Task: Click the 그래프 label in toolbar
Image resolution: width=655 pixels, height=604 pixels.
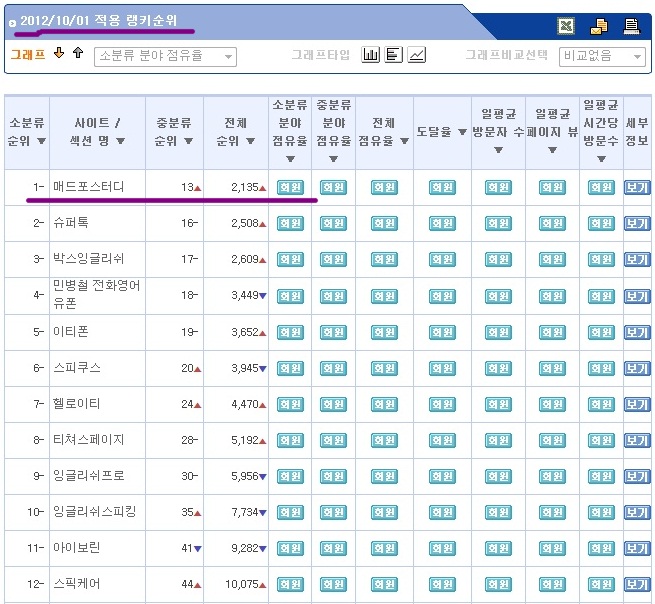Action: pos(28,54)
